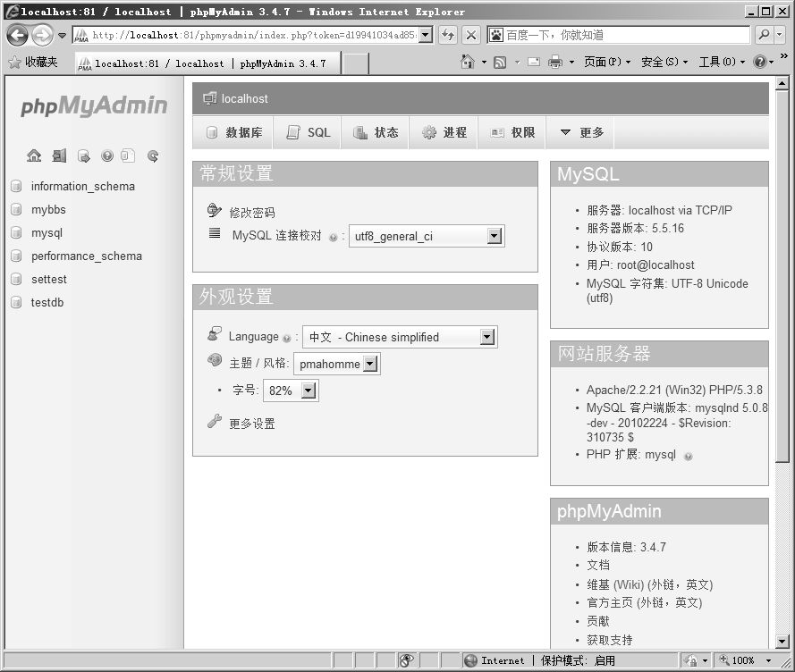Expand the search provider dropdown arrow
The image size is (795, 672).
779,35
